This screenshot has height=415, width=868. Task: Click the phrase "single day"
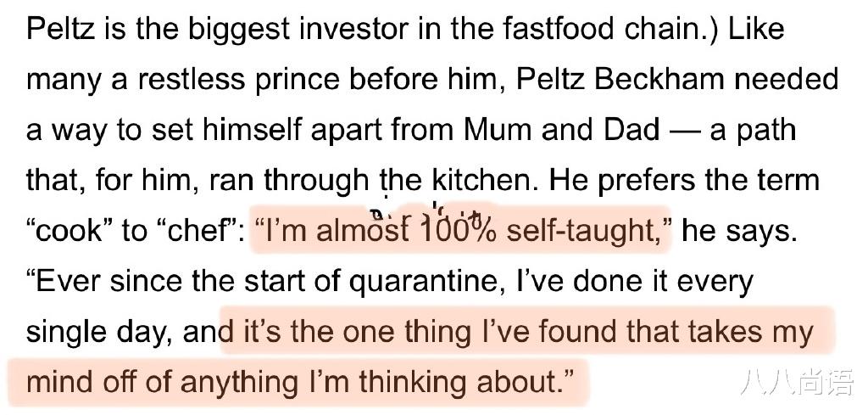click(99, 332)
